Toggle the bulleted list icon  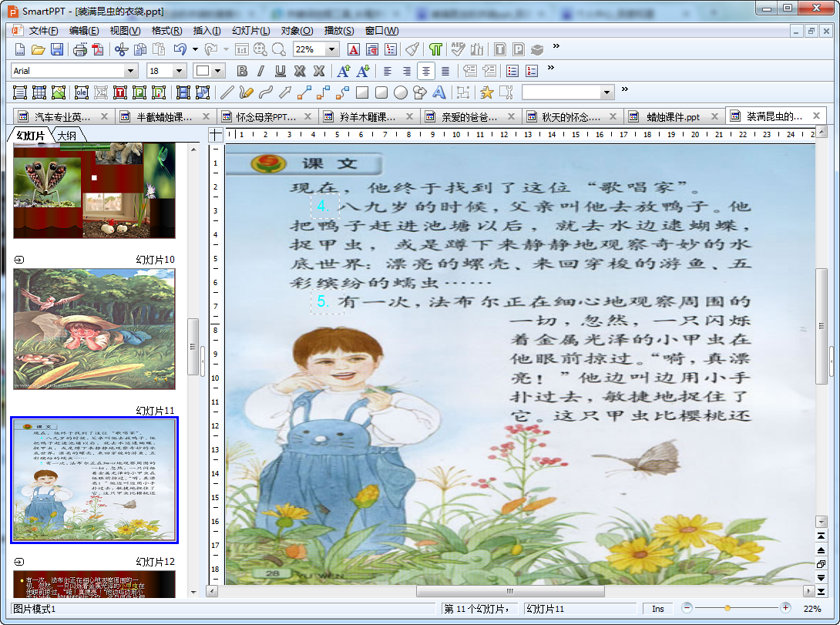point(512,71)
